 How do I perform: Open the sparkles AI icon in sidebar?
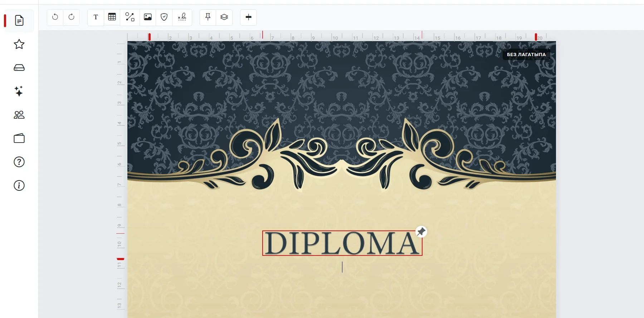[x=19, y=91]
